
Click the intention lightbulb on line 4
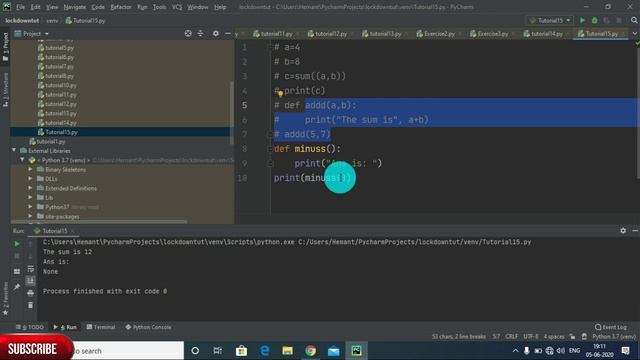click(x=280, y=94)
